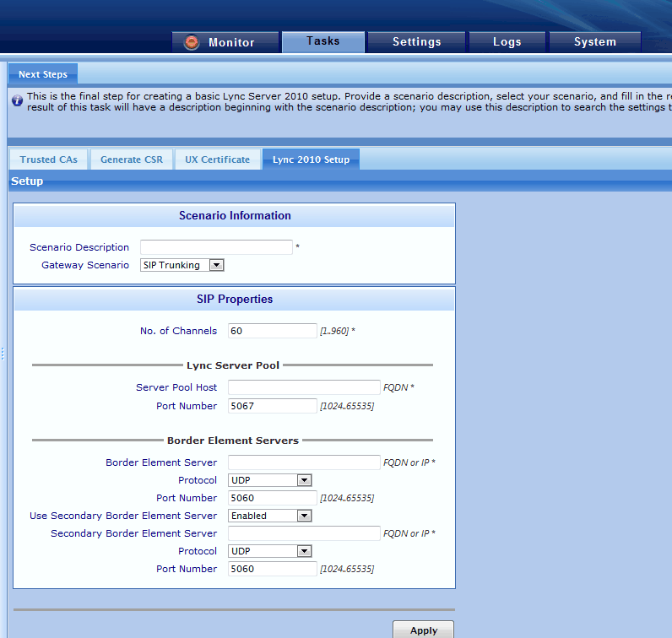Viewport: 672px width, 638px height.
Task: Click the [1..960] range hint
Action: coord(334,331)
